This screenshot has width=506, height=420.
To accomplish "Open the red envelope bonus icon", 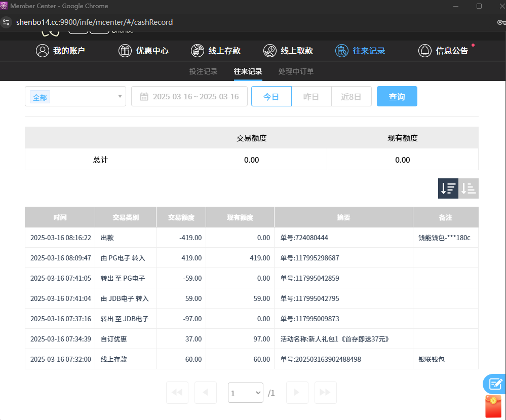I will point(493,407).
